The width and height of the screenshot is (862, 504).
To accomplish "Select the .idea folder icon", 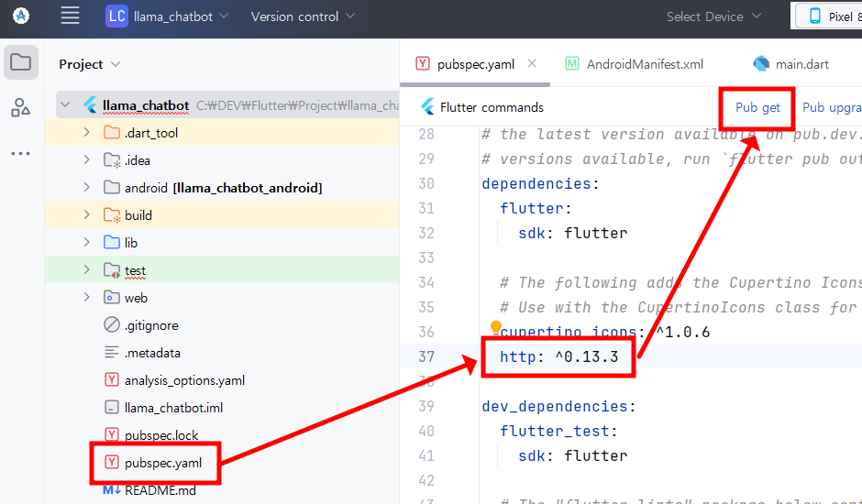I will coord(112,160).
